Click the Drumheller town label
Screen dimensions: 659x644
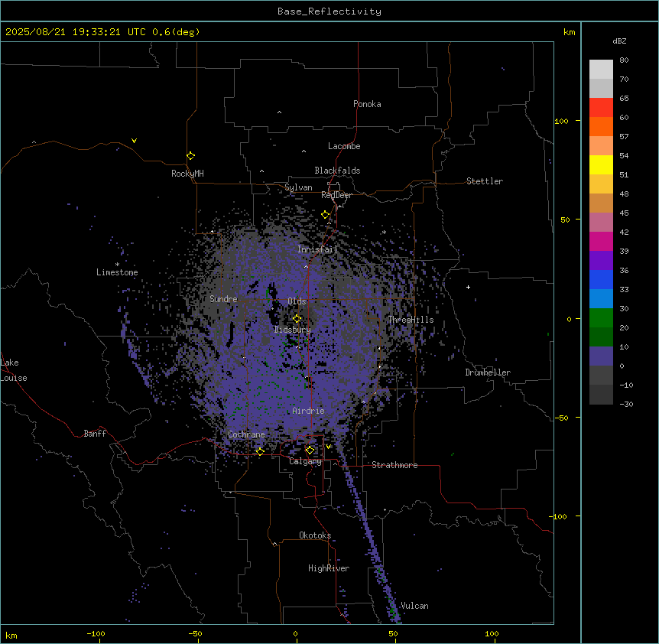pos(488,372)
